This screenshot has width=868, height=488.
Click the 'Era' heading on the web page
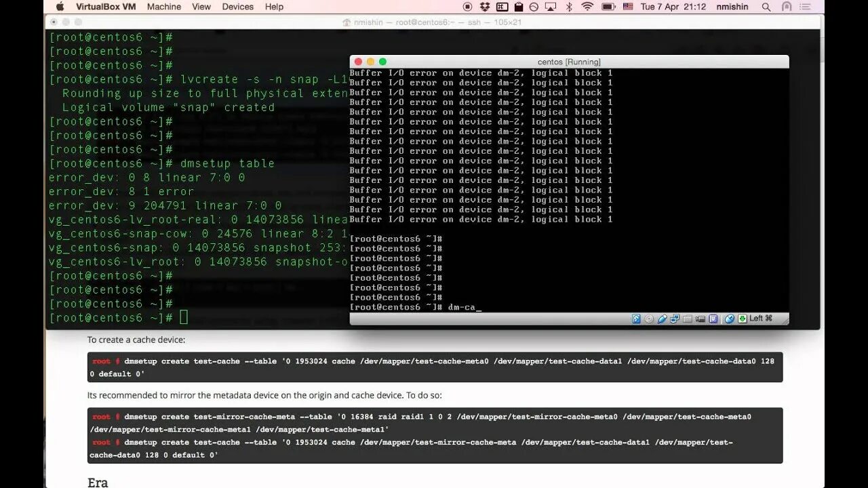tap(98, 482)
